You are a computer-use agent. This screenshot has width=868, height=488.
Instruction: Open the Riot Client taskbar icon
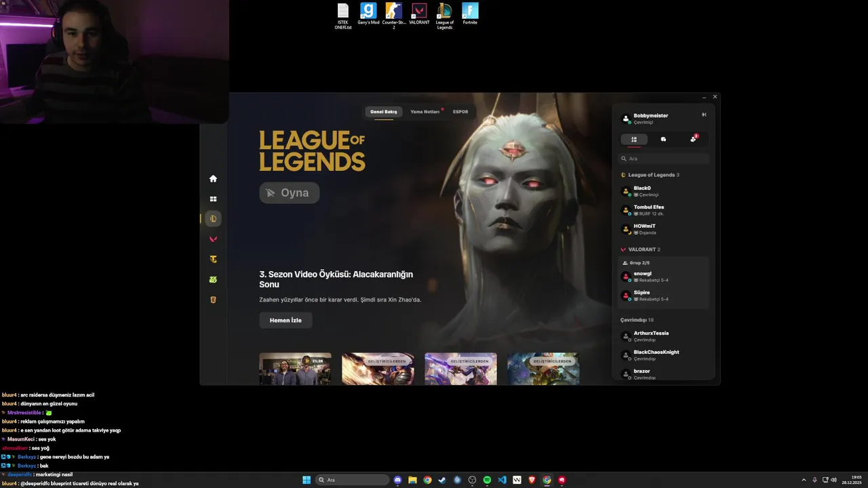point(561,480)
